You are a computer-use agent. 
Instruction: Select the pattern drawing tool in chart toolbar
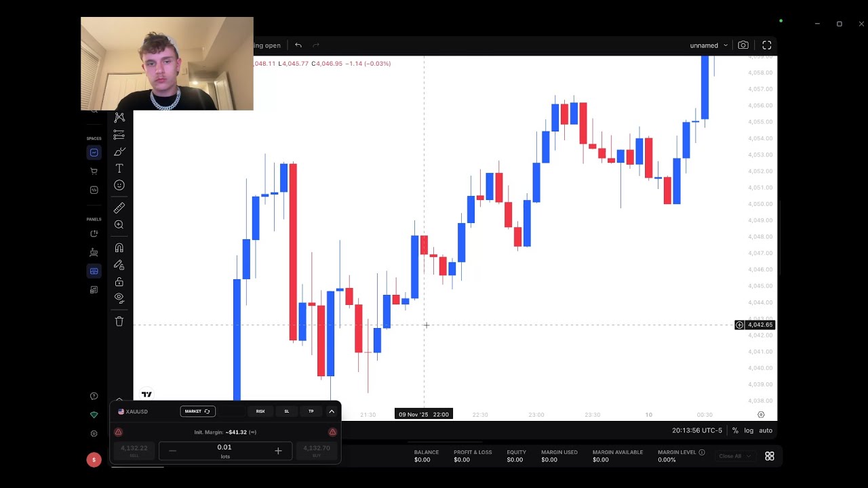[119, 117]
